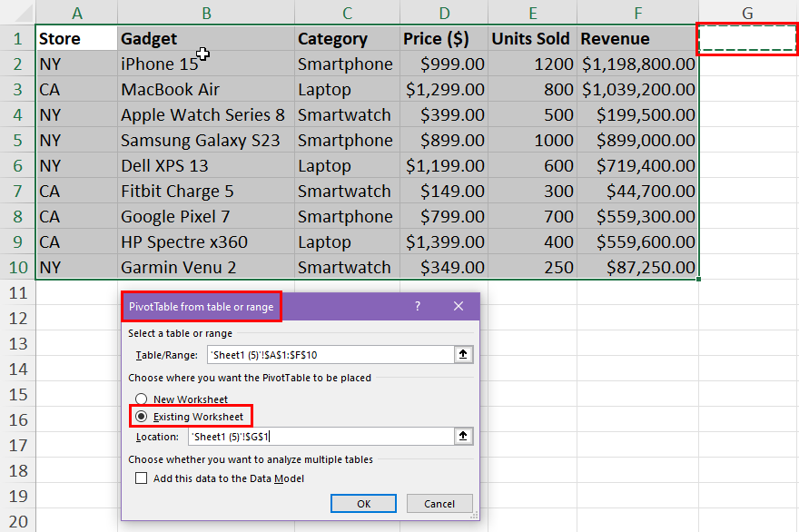Collapse the Table/Range selector button

click(x=463, y=355)
